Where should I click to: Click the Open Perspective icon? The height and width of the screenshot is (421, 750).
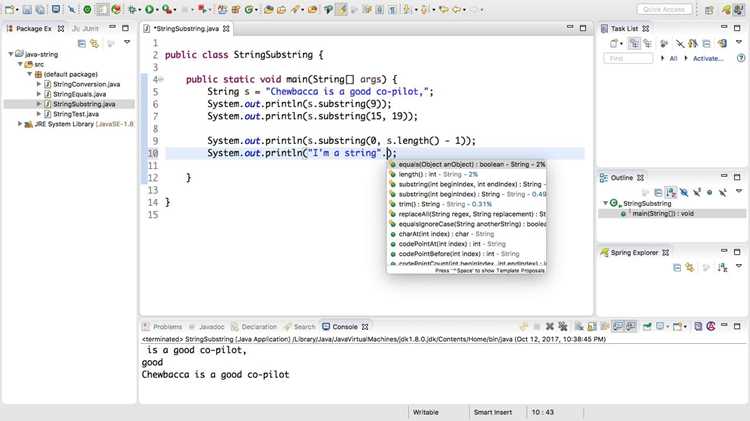tap(709, 10)
